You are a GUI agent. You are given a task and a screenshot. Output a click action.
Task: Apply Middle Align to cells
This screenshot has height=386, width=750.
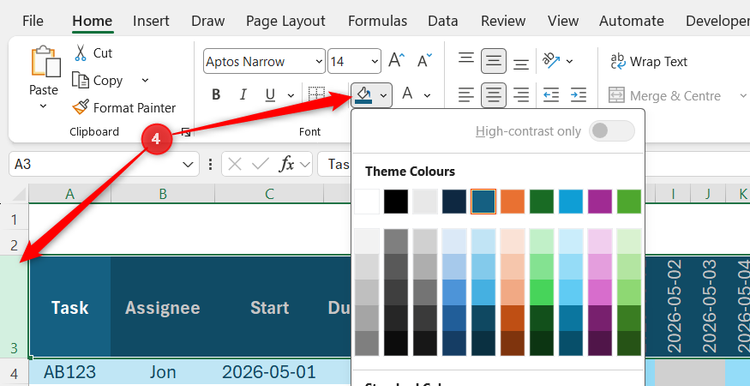pos(494,61)
